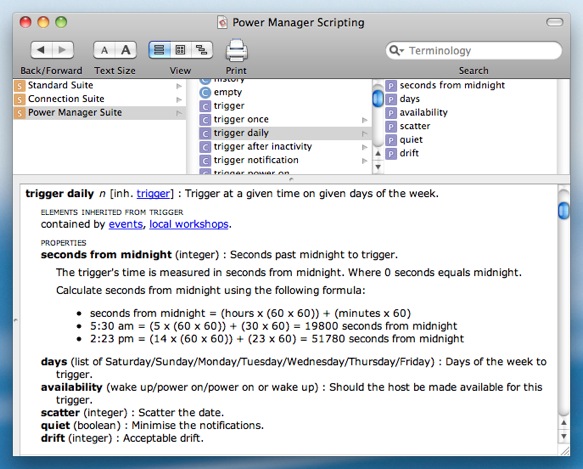Select Standard Suite in suites list
583x469 pixels.
coord(99,86)
